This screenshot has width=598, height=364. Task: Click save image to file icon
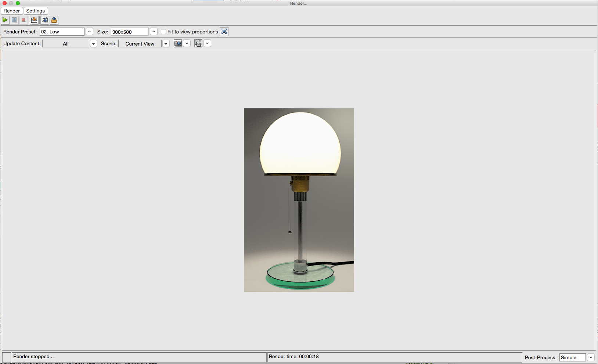[x=34, y=20]
